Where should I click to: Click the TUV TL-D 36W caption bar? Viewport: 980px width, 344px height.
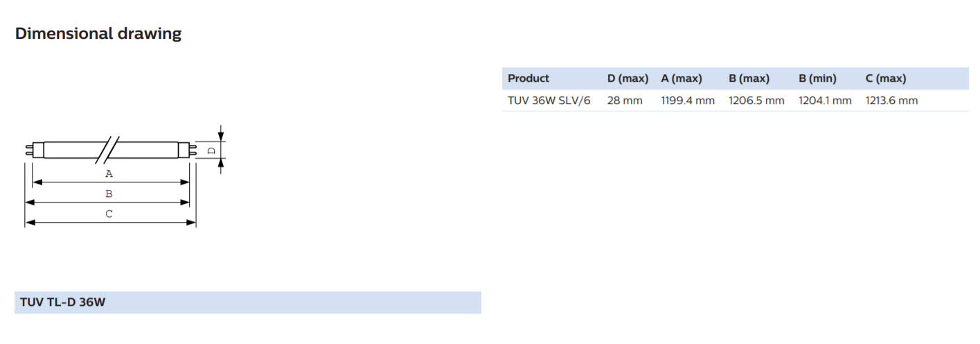(x=248, y=302)
